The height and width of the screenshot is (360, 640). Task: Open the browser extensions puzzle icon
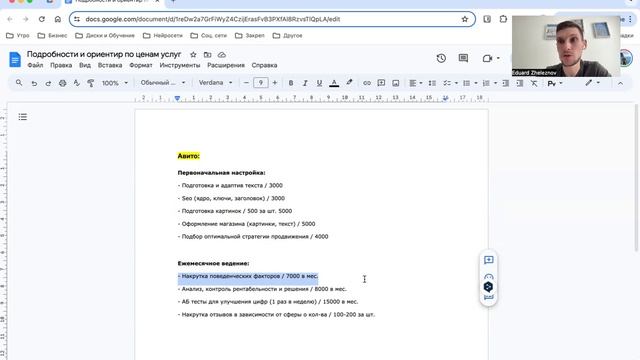pos(503,19)
